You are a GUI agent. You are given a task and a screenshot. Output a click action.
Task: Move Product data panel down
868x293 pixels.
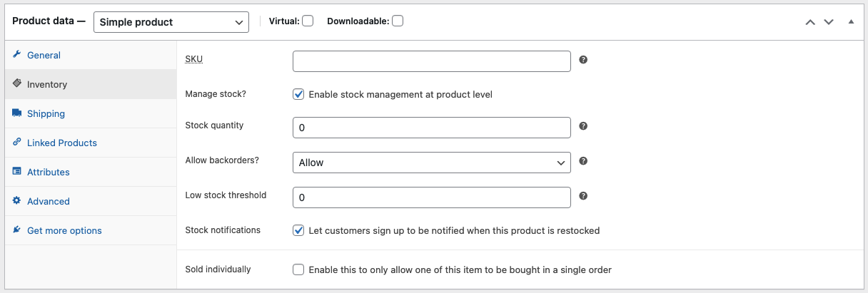tap(829, 22)
